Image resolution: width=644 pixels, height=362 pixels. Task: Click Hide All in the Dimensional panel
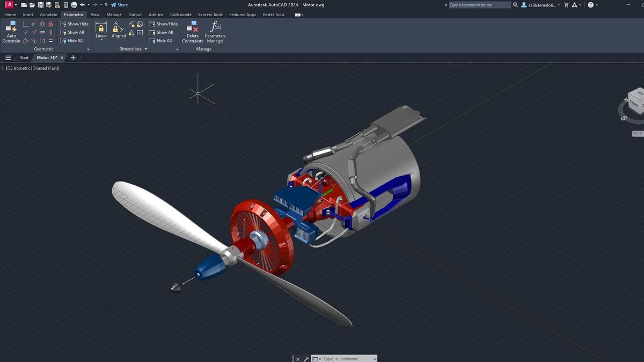coord(160,41)
